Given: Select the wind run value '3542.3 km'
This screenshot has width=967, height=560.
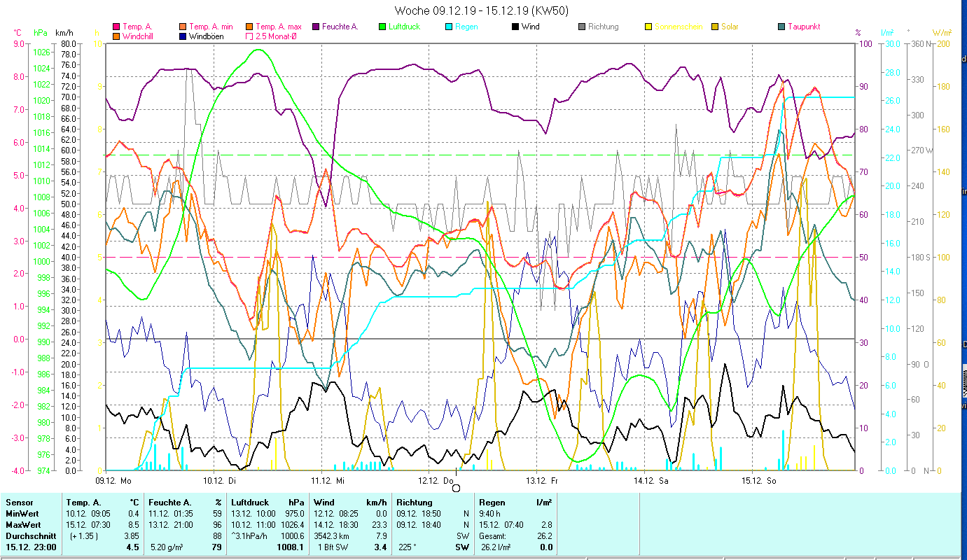Looking at the screenshot, I should (x=333, y=536).
